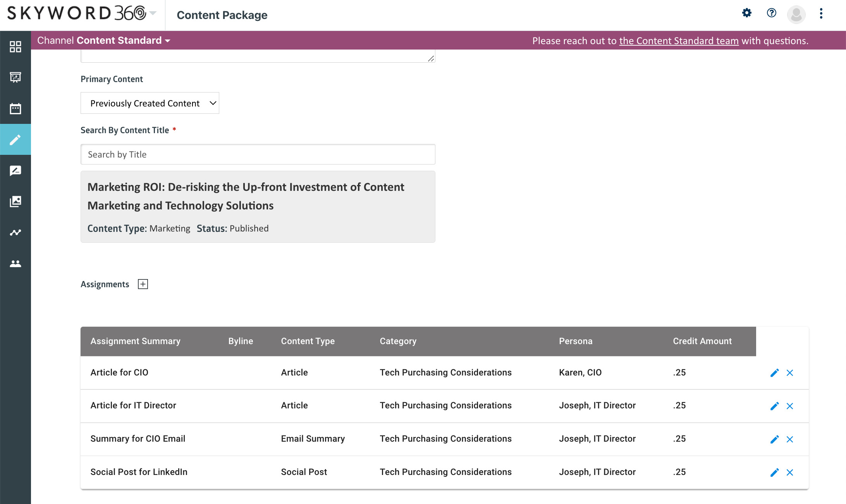Click the Content Package page title
This screenshot has width=846, height=504.
[x=222, y=15]
